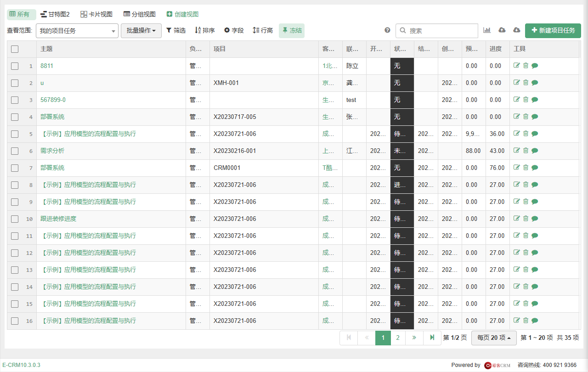Delete the 跟进装修进度 task in row 10

click(x=526, y=219)
